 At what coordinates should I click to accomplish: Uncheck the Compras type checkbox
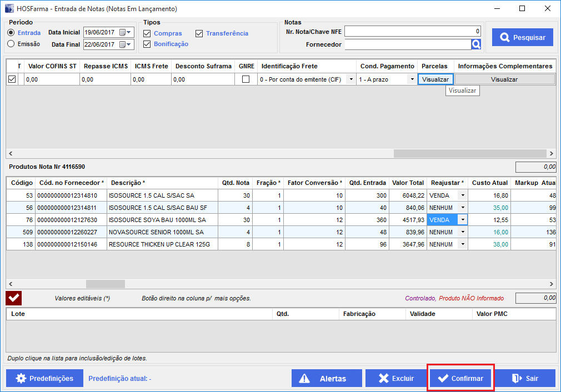coord(147,33)
